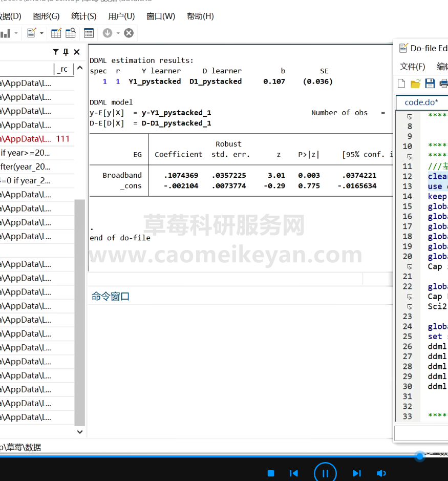The width and height of the screenshot is (448, 481).
Task: Expand dropdown beside the down-arrow circle icon
Action: pos(118,33)
